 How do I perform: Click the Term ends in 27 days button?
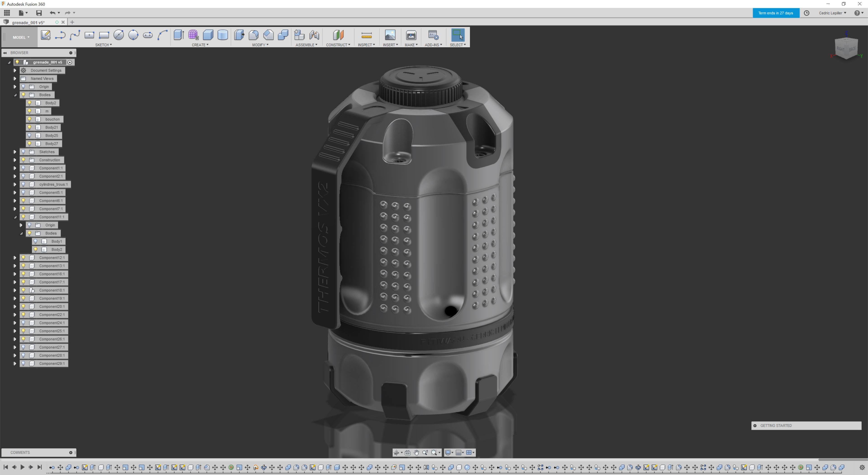coord(776,13)
